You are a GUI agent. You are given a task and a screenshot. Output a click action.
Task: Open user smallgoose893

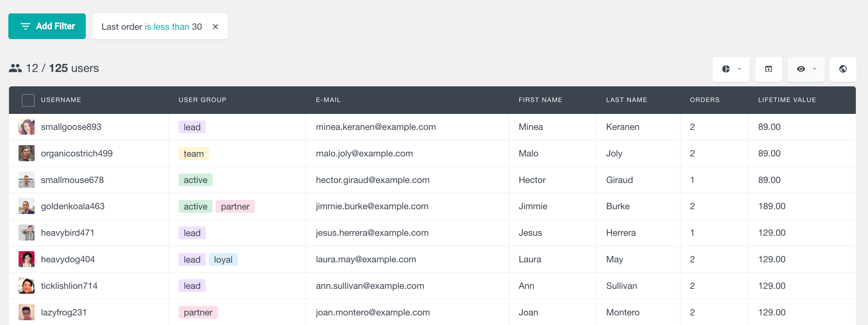point(71,127)
